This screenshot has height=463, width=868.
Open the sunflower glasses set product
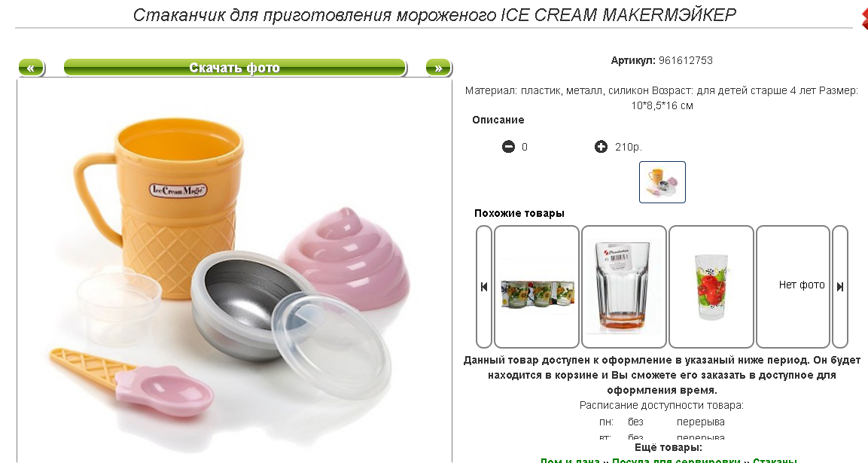tap(537, 286)
